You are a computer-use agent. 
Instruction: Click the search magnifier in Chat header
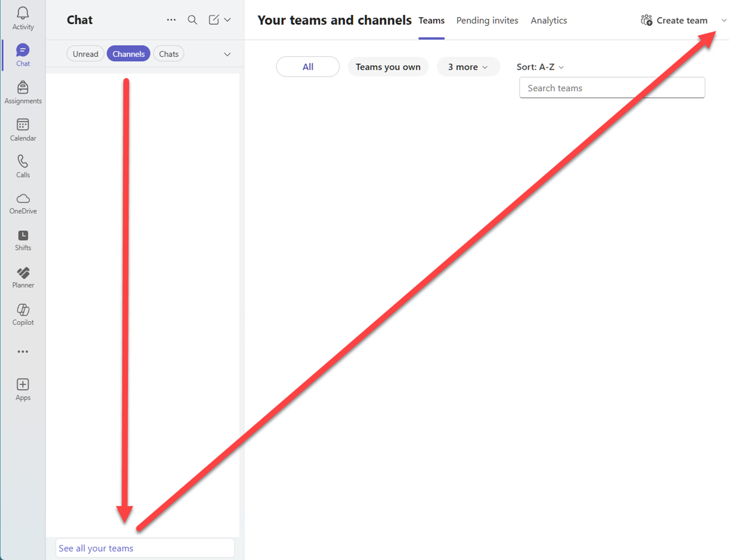pos(192,20)
